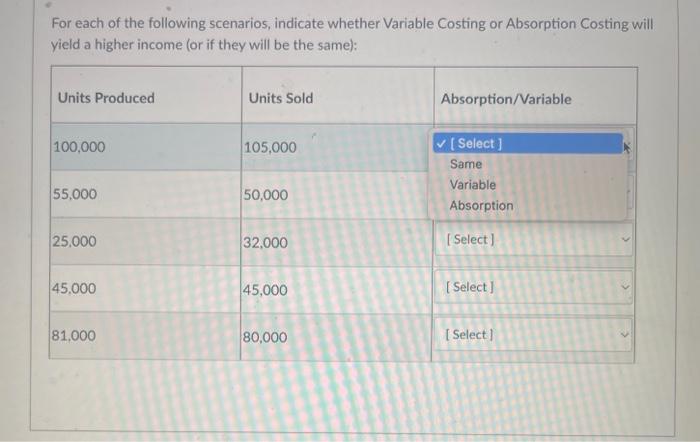Open the dropdown for the 25,000 units produced row
Viewport: 700px width, 442px height.
(x=533, y=240)
